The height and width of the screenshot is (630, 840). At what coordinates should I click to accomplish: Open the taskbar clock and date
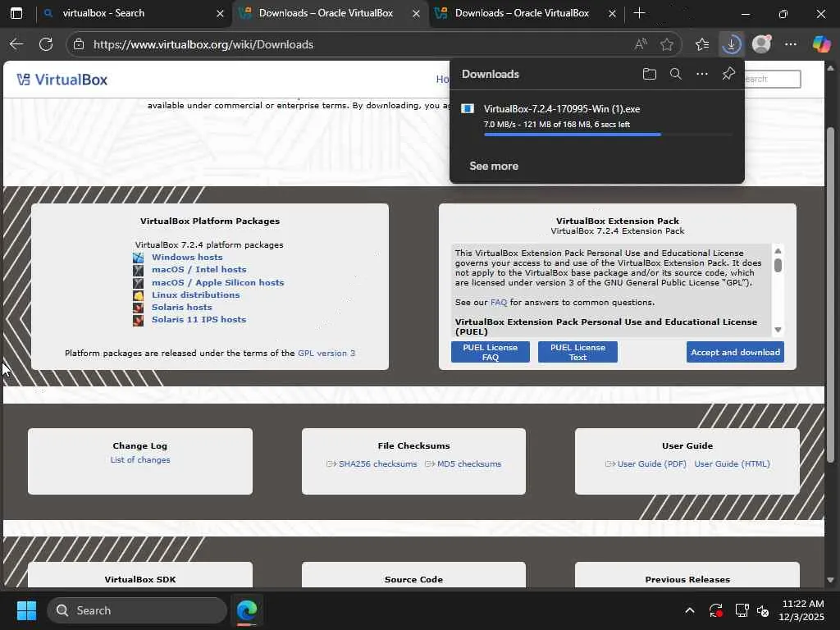802,610
